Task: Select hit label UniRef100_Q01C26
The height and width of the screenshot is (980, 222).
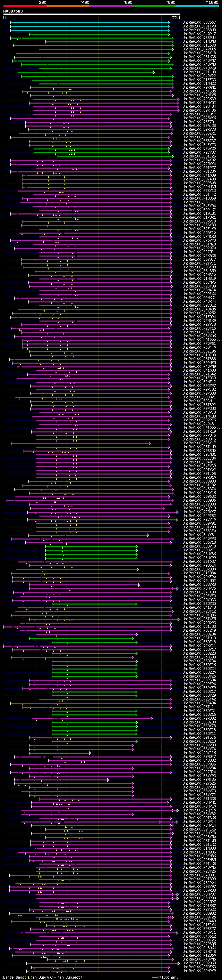Action: click(x=199, y=156)
